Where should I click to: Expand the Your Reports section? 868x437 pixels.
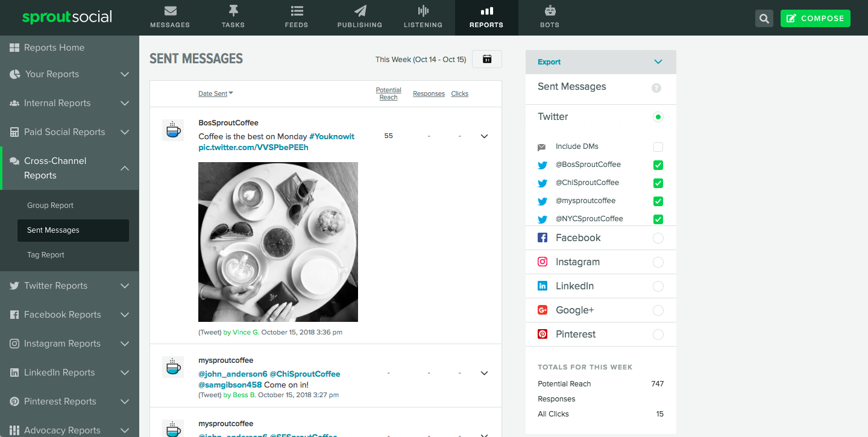click(x=125, y=74)
